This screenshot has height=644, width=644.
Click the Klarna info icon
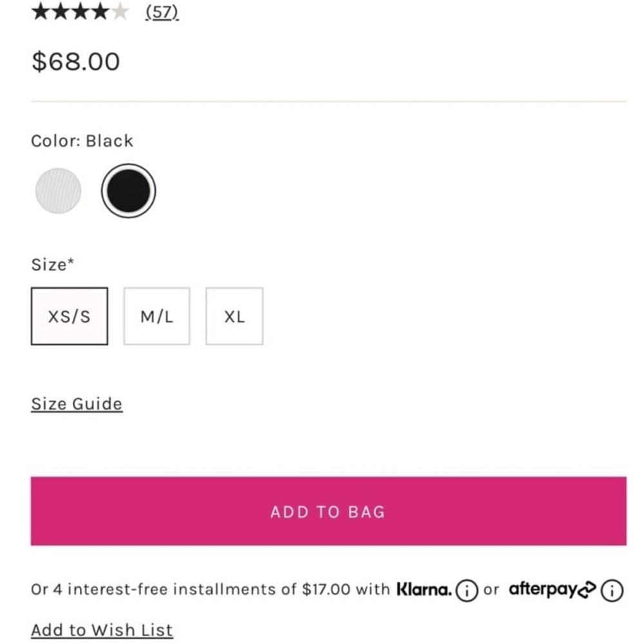click(466, 591)
